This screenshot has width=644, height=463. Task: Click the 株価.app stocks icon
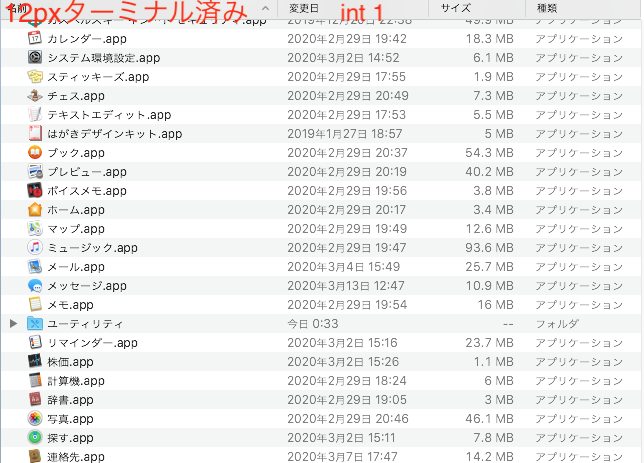point(35,361)
